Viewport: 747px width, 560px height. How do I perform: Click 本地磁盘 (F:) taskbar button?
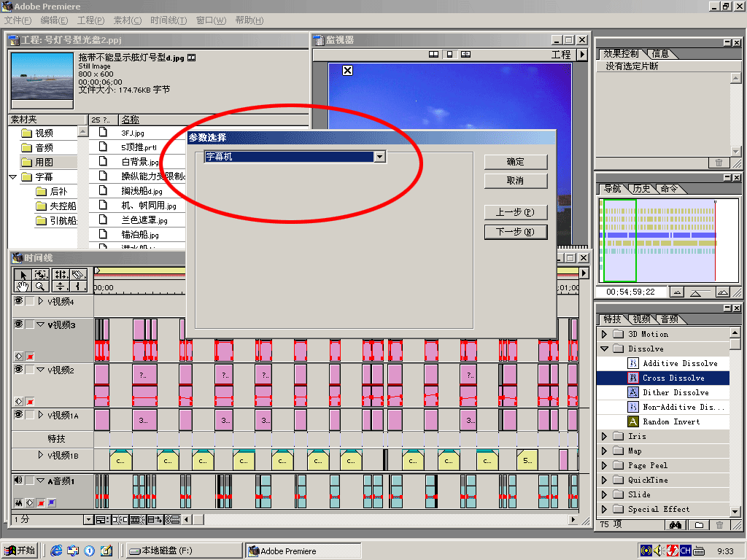(x=184, y=551)
